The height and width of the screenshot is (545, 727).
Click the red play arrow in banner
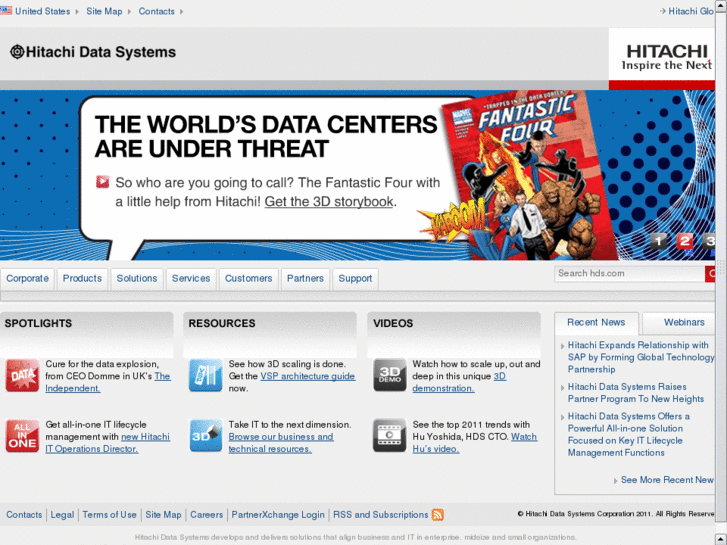tap(102, 182)
